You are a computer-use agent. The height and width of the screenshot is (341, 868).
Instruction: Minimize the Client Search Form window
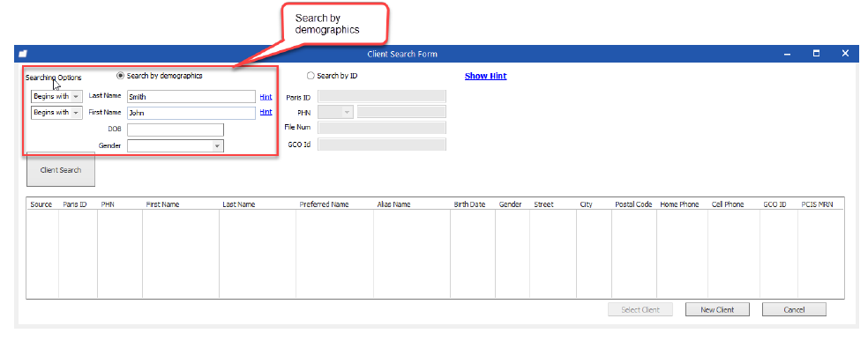[787, 54]
